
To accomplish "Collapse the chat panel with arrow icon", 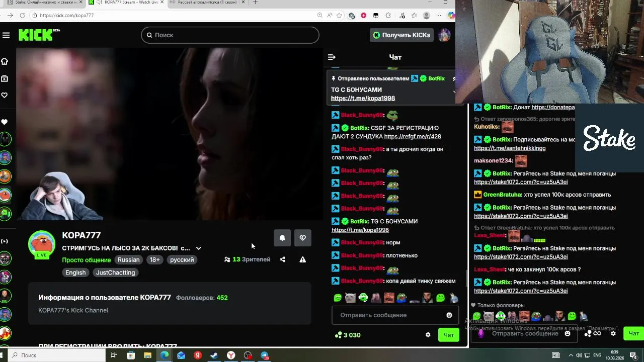I will point(332,57).
